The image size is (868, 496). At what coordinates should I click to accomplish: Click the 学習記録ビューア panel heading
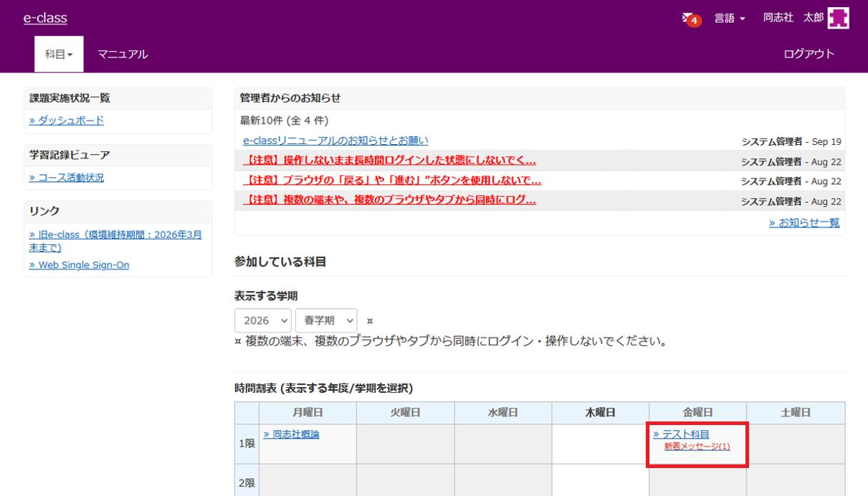tap(70, 155)
